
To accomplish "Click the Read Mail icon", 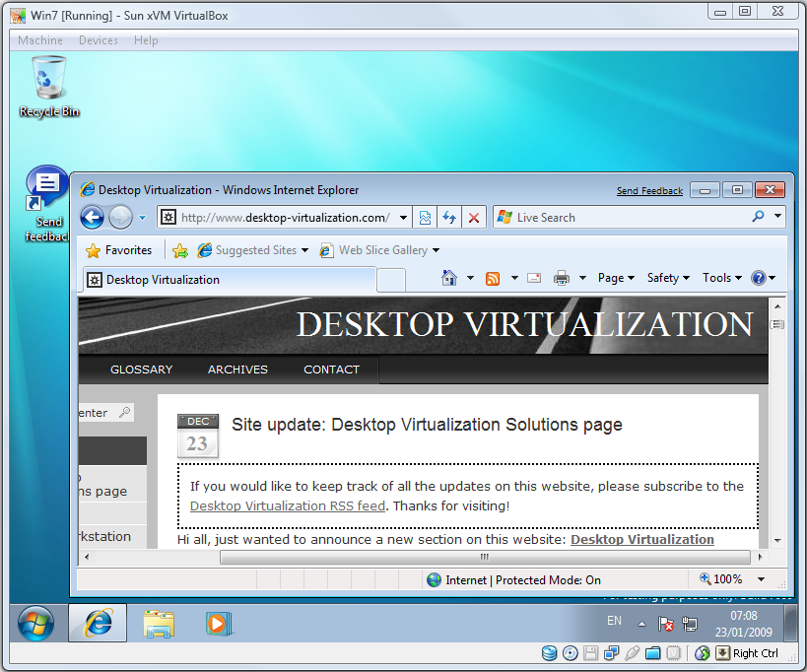I will tap(534, 278).
